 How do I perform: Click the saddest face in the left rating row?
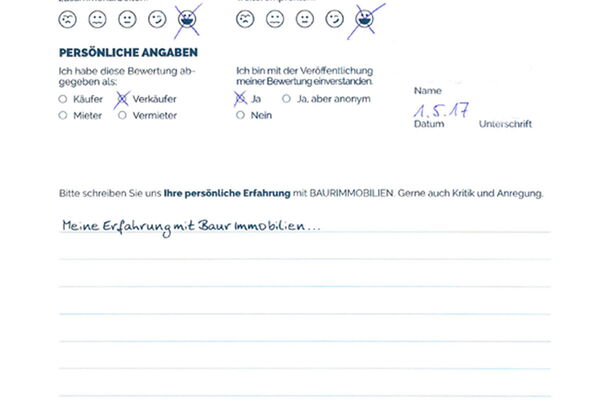click(67, 19)
